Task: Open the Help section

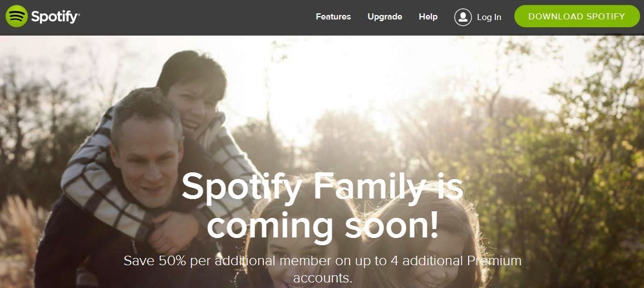Action: coord(428,17)
